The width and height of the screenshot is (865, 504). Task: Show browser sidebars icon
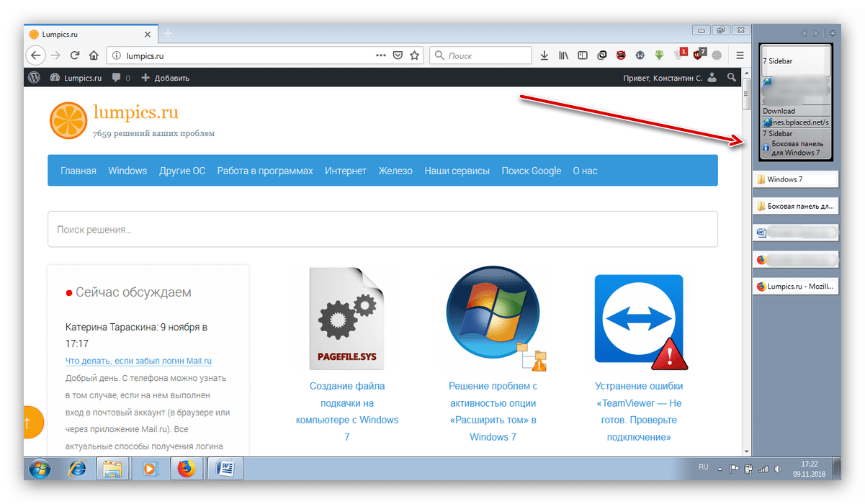(583, 55)
